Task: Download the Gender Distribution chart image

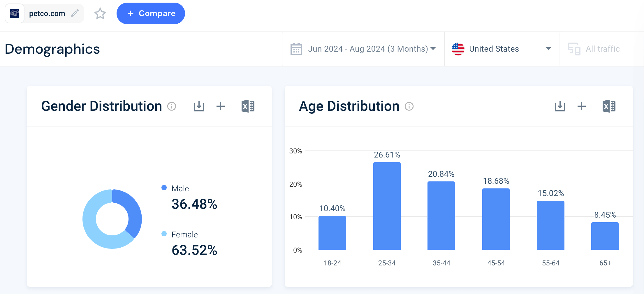Action: (199, 106)
